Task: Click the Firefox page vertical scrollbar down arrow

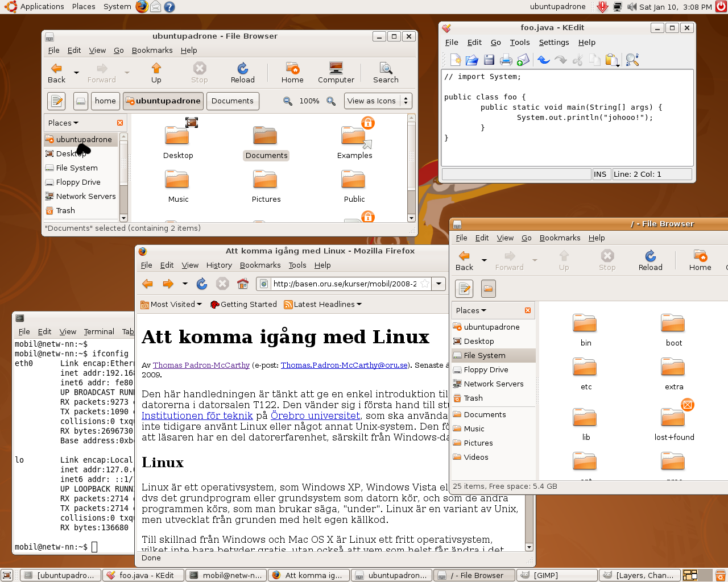Action: (x=529, y=547)
